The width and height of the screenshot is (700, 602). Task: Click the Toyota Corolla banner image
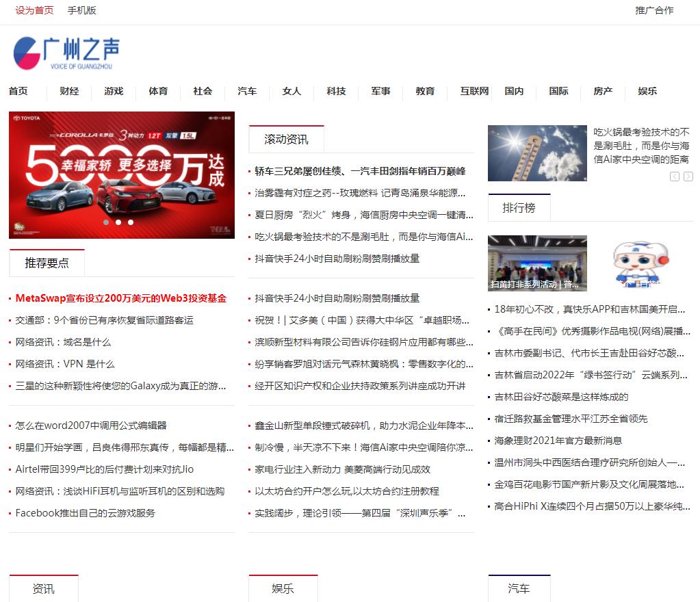click(x=121, y=175)
